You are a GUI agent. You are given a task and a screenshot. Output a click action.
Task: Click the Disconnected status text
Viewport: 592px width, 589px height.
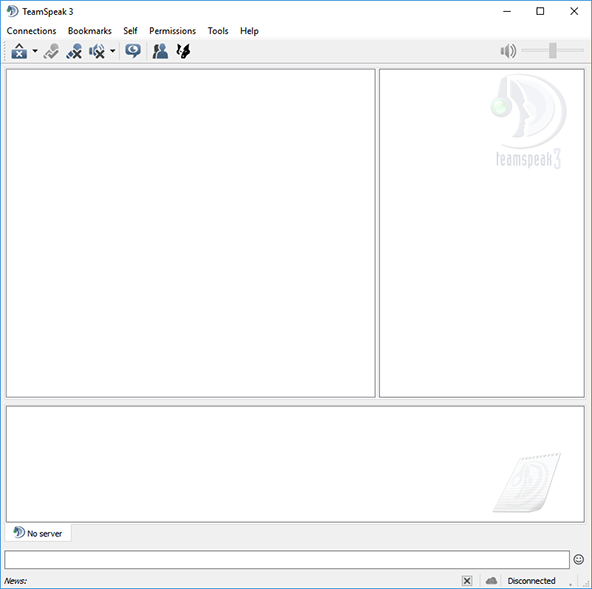tap(531, 581)
